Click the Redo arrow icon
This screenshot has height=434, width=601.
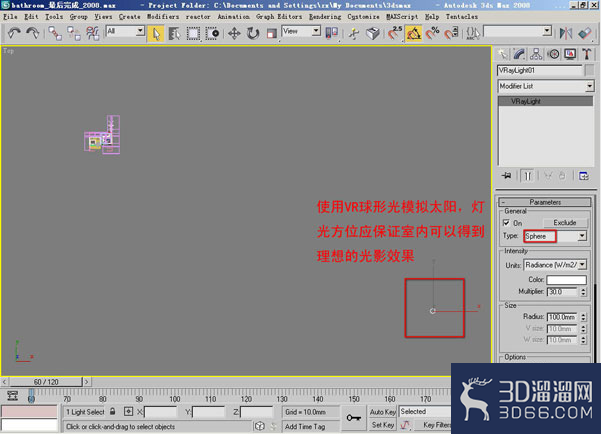32,33
